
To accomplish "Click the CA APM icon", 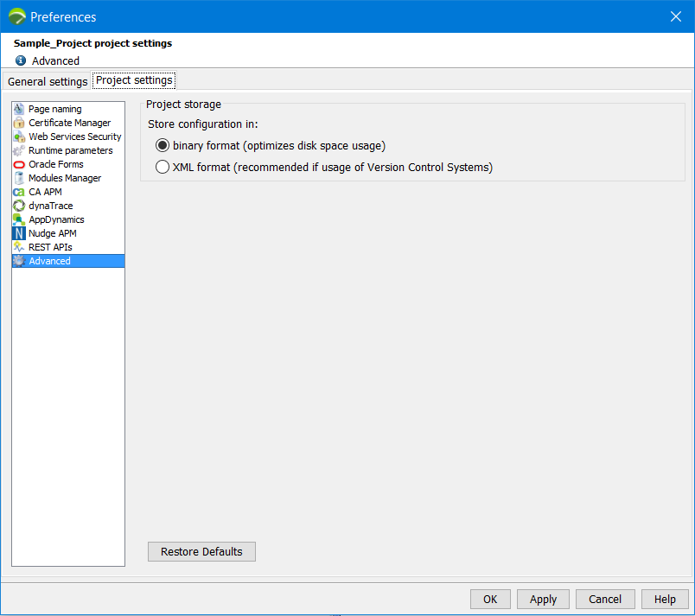I will [x=19, y=192].
